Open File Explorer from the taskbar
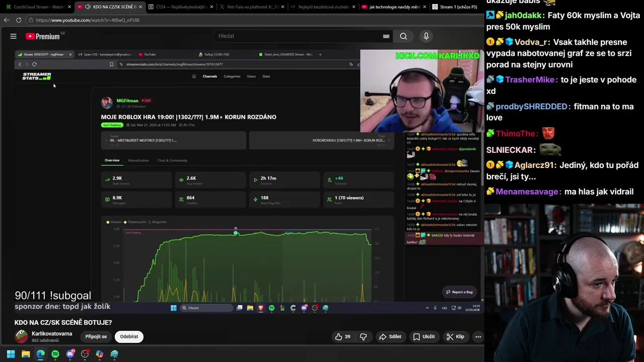 (26, 354)
